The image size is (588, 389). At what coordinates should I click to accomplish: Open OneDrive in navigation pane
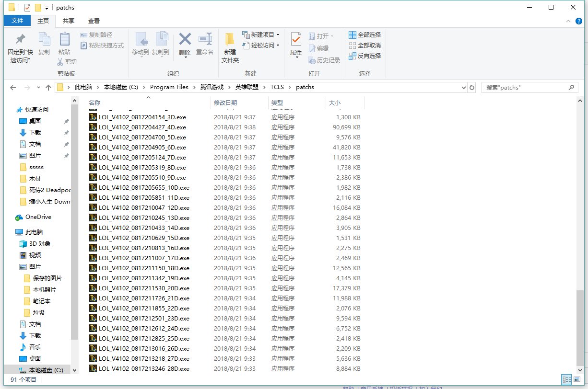[38, 217]
